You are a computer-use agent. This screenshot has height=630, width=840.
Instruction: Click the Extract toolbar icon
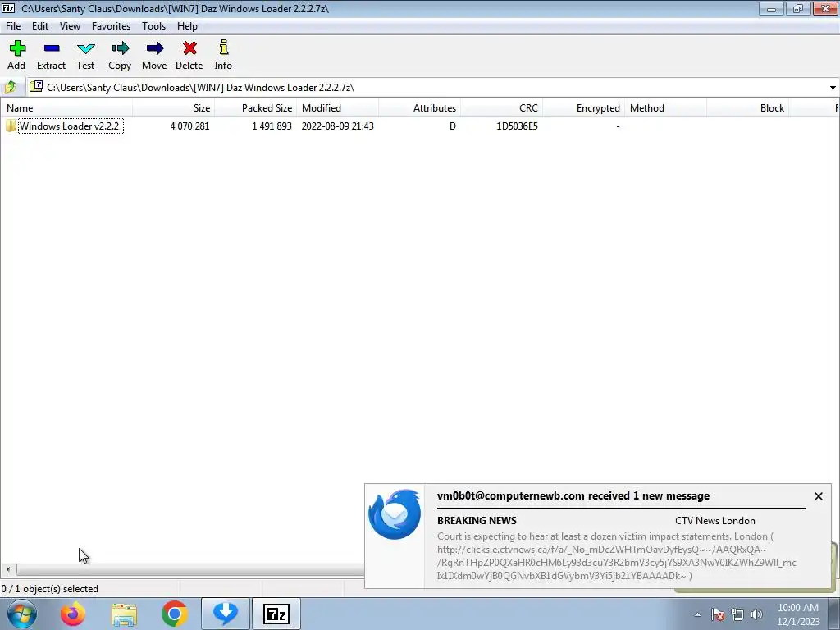coord(52,48)
